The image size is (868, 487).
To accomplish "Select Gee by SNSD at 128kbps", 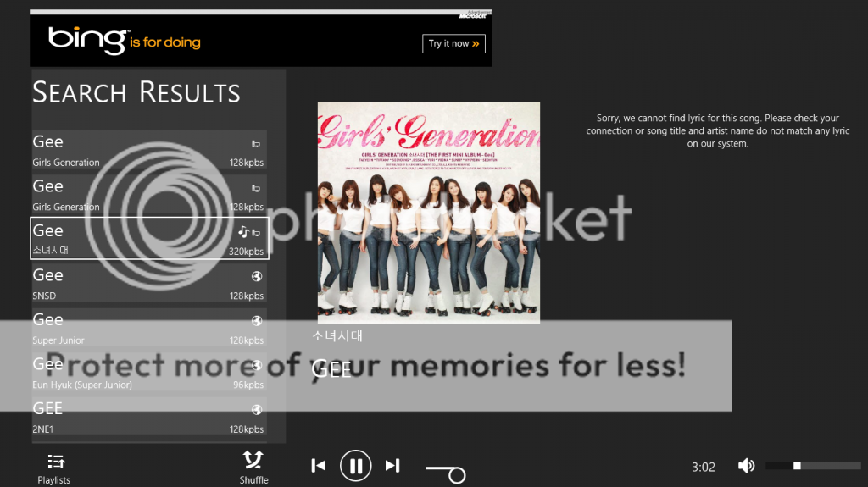I will pyautogui.click(x=149, y=283).
